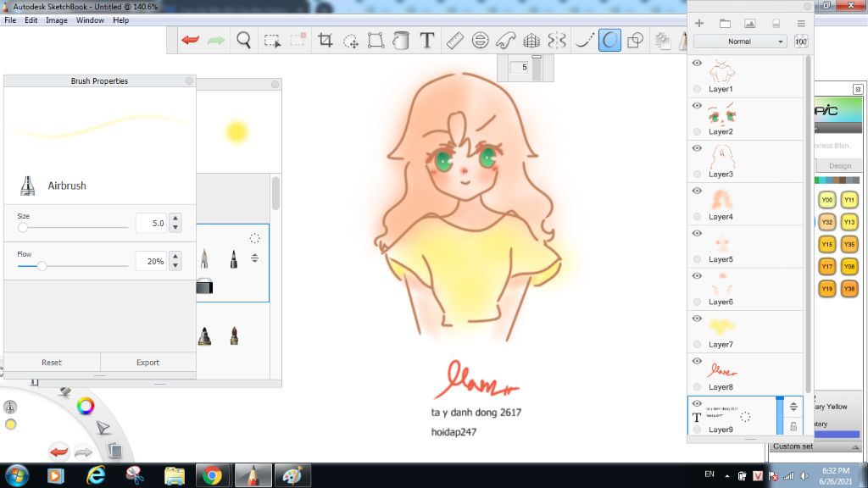Viewport: 868px width, 488px height.
Task: Hide Layer5 via its eye icon
Action: tap(697, 234)
